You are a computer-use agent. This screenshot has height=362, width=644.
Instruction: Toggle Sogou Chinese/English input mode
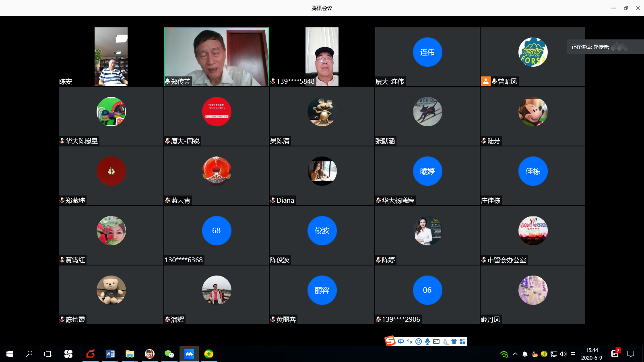(401, 341)
